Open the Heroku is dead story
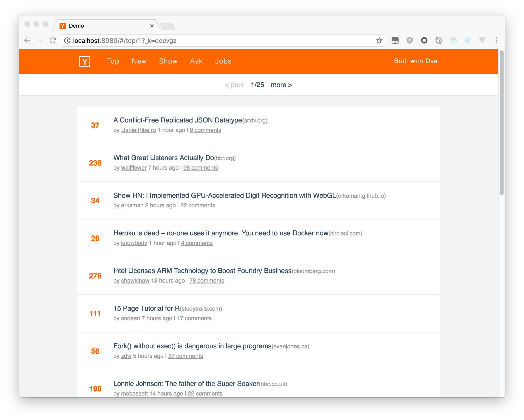The height and width of the screenshot is (420, 524). pyautogui.click(x=221, y=233)
